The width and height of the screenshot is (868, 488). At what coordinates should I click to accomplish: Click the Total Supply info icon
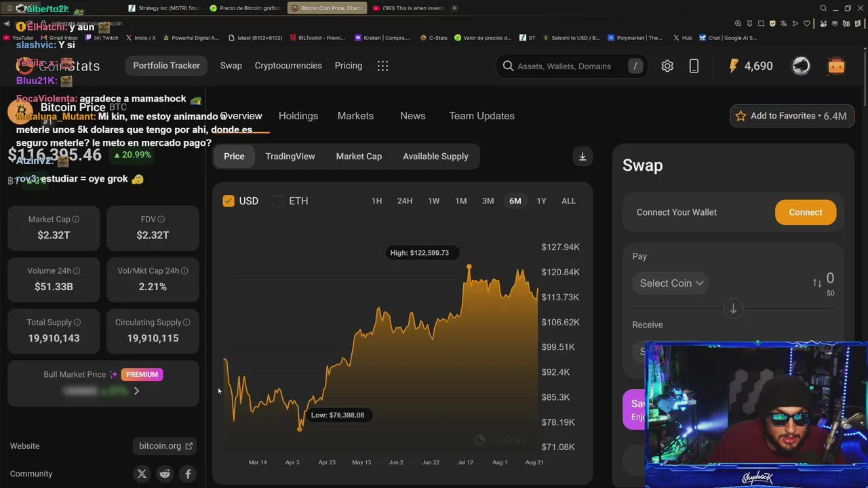click(x=77, y=323)
